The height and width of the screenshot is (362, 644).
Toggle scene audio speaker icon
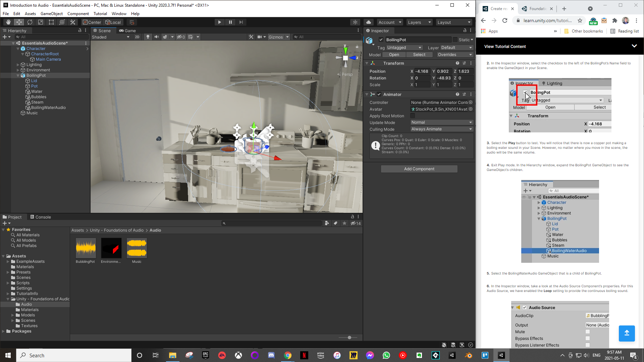coord(156,37)
